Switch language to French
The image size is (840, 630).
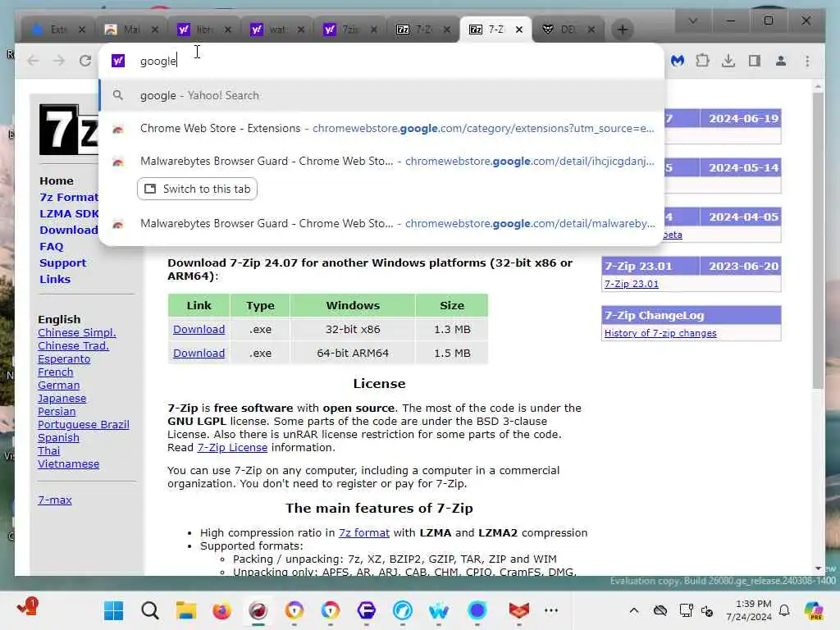click(55, 372)
